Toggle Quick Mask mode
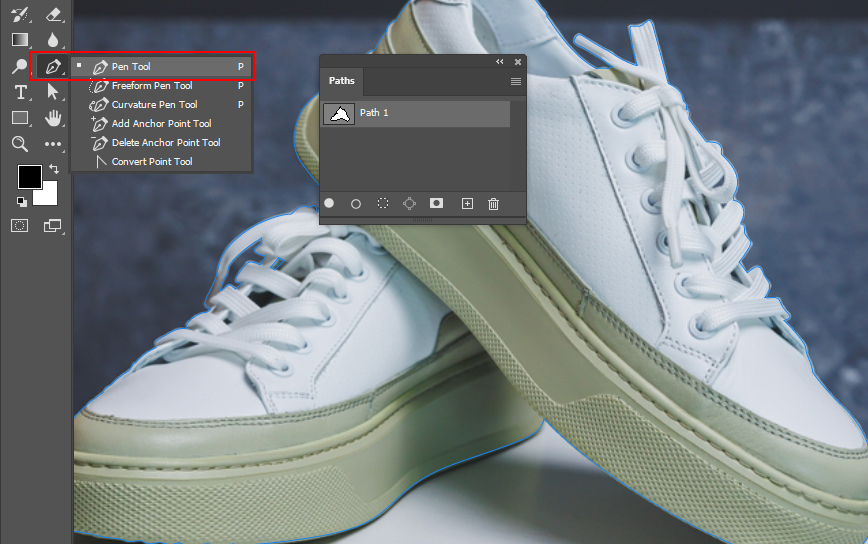 click(x=20, y=226)
